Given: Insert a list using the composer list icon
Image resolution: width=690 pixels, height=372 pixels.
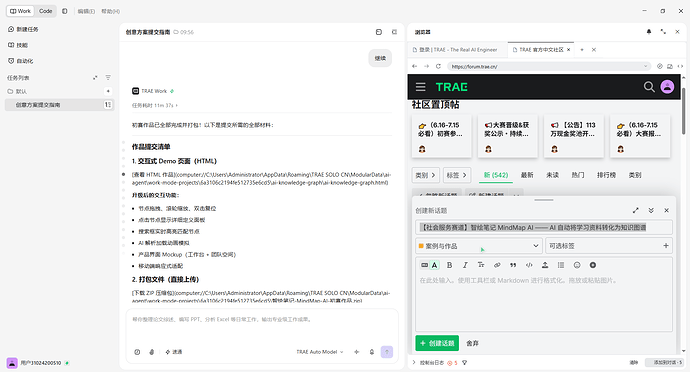Looking at the screenshot, I should (x=561, y=265).
